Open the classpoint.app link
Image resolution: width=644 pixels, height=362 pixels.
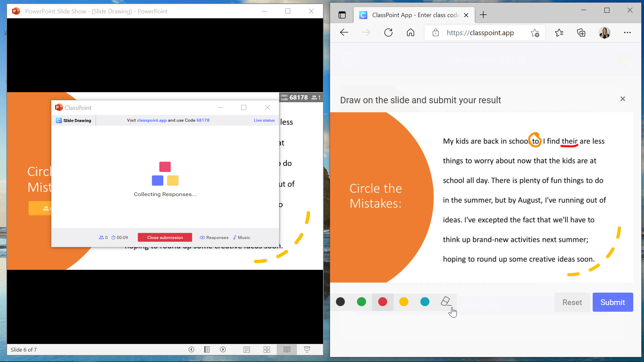pyautogui.click(x=152, y=120)
